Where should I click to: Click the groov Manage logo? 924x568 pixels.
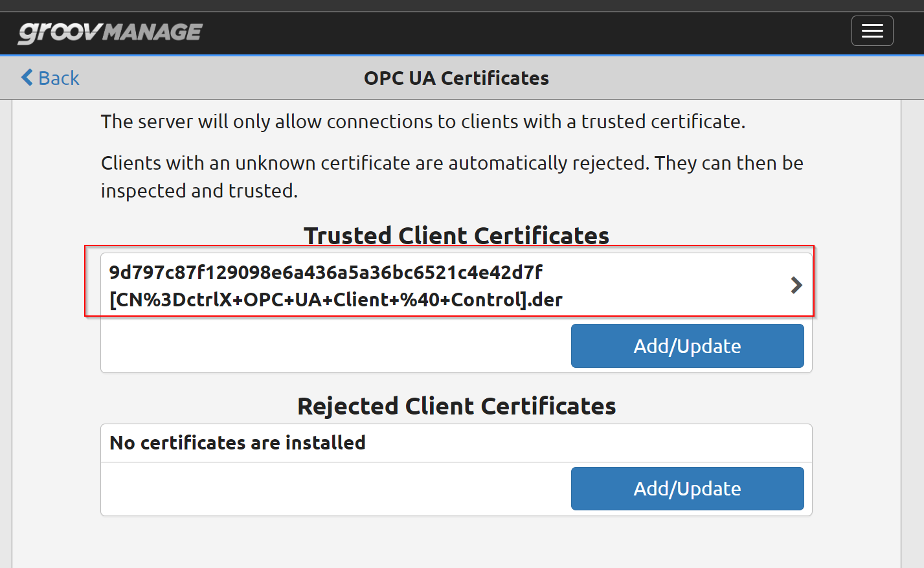click(110, 32)
